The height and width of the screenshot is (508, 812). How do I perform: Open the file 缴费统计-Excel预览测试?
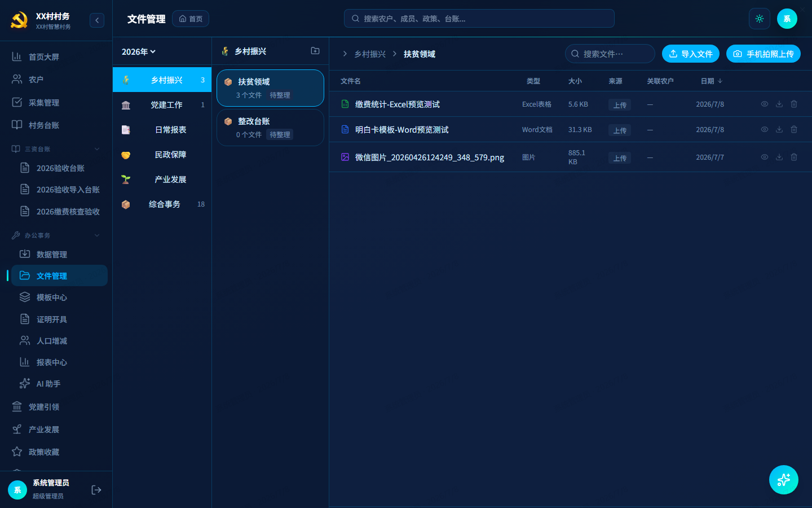point(398,104)
